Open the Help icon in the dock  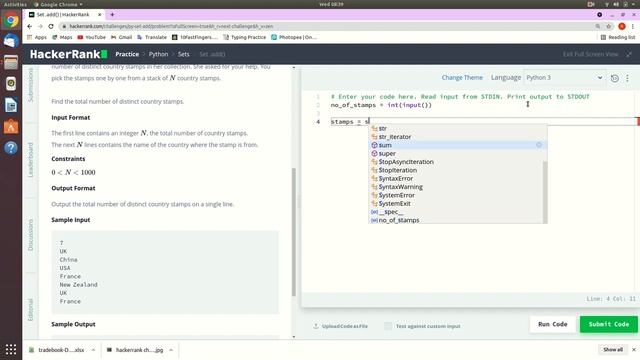tap(11, 147)
